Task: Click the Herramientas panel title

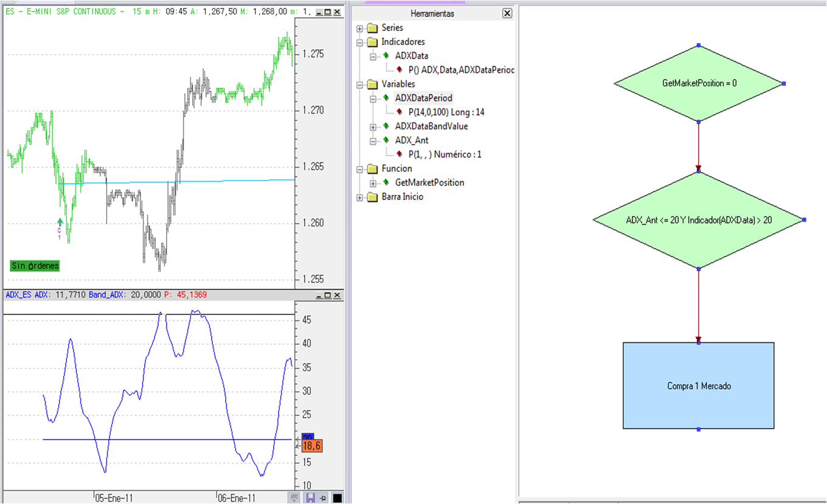Action: tap(432, 14)
